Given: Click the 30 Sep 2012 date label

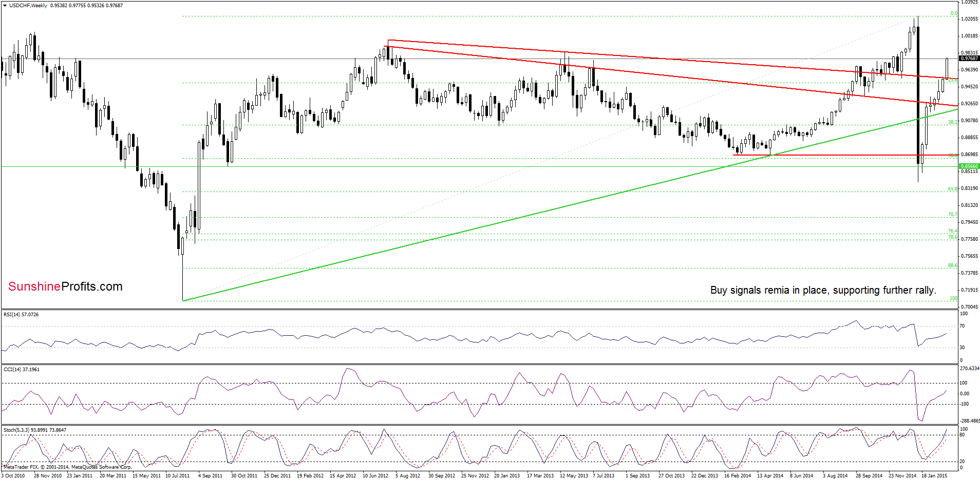Looking at the screenshot, I should click(442, 476).
